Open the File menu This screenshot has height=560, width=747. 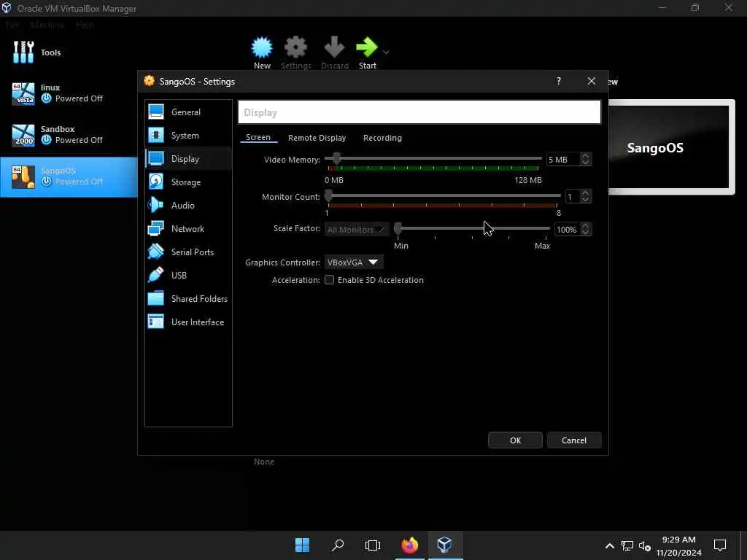point(12,25)
